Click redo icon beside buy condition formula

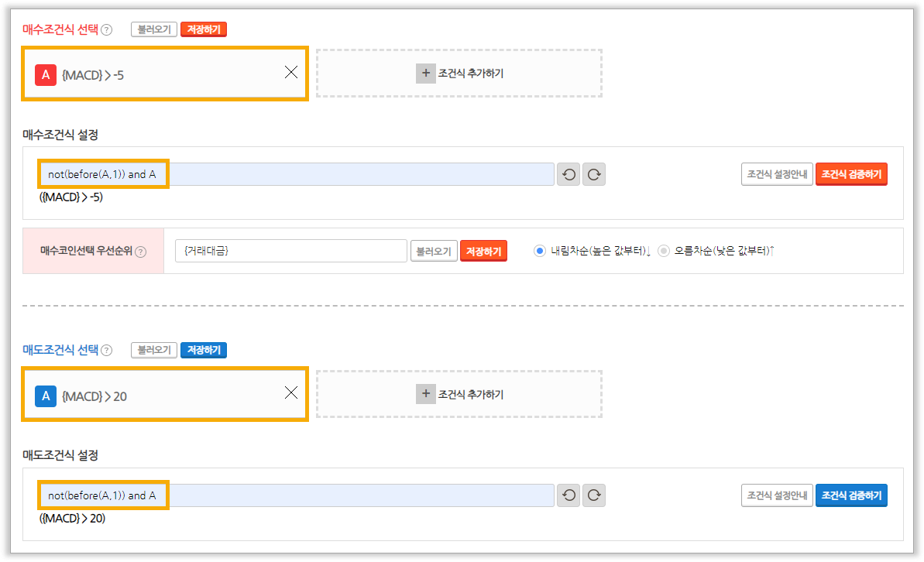click(594, 174)
